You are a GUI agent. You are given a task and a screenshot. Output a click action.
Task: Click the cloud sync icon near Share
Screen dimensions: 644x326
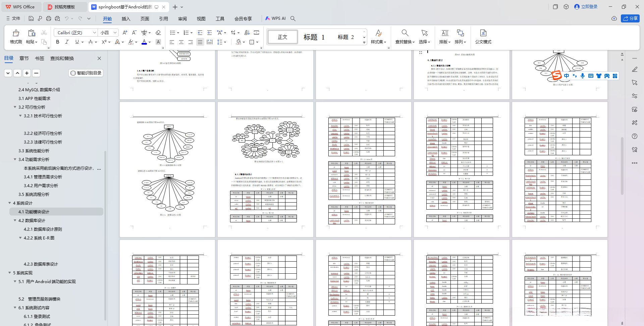click(x=614, y=18)
